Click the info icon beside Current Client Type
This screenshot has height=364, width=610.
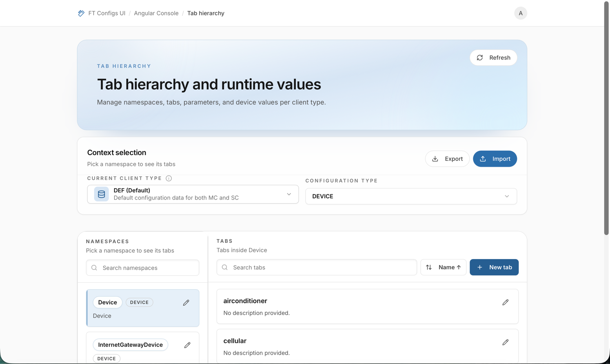click(x=169, y=178)
